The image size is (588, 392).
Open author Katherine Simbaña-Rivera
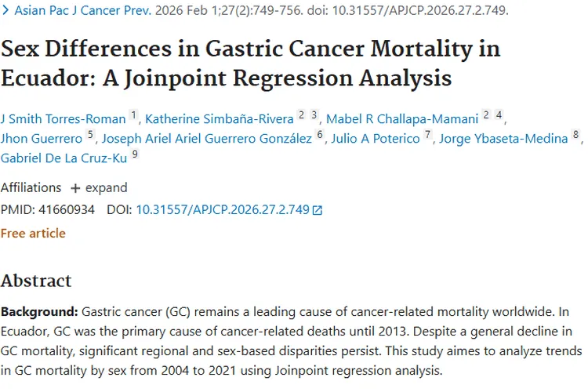tap(219, 119)
